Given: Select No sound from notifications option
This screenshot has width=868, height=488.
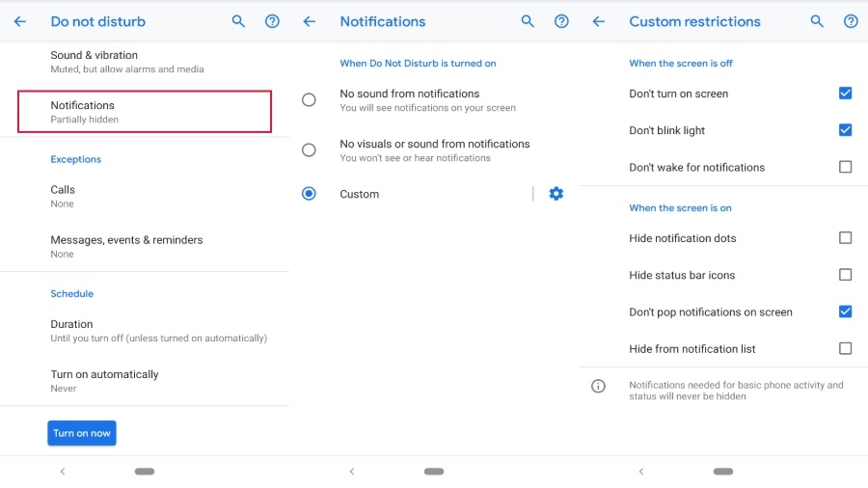Looking at the screenshot, I should [309, 99].
